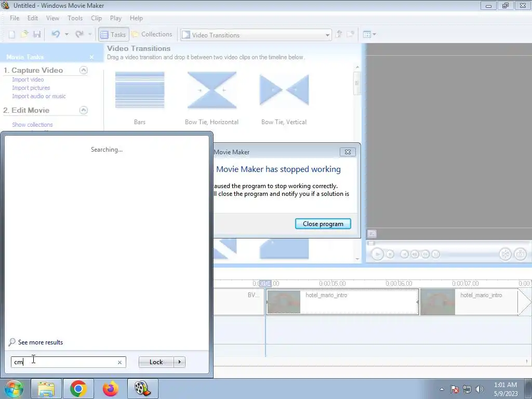This screenshot has width=532, height=399.
Task: Click the New Collection Folder icon
Action: [350, 34]
